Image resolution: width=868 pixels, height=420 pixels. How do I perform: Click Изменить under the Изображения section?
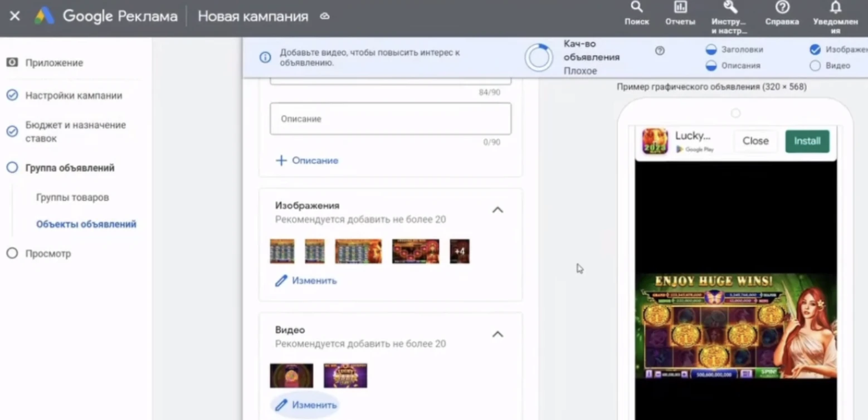306,281
